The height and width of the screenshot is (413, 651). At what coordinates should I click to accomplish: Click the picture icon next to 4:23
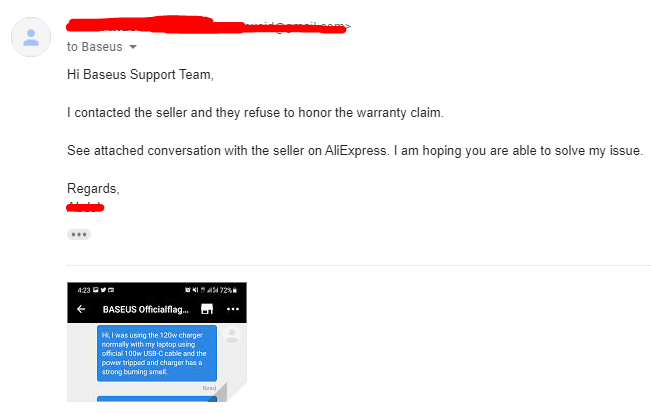point(95,290)
